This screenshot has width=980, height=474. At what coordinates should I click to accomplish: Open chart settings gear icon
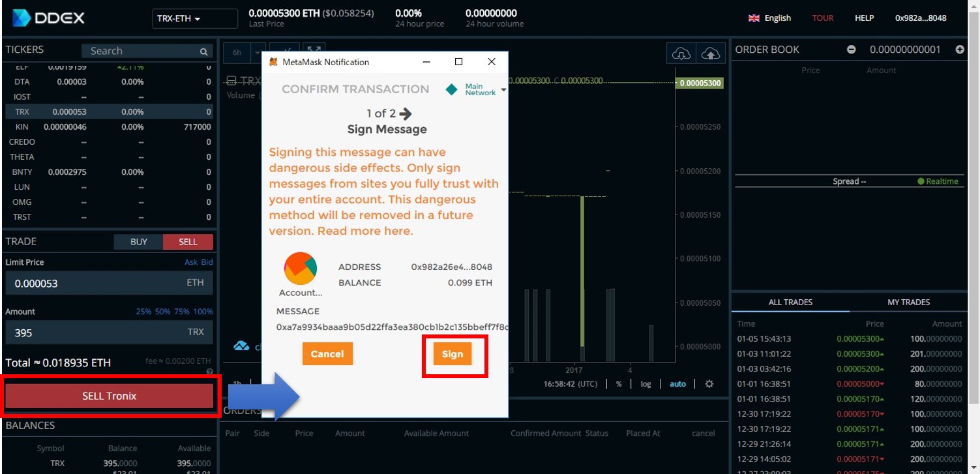pyautogui.click(x=709, y=384)
